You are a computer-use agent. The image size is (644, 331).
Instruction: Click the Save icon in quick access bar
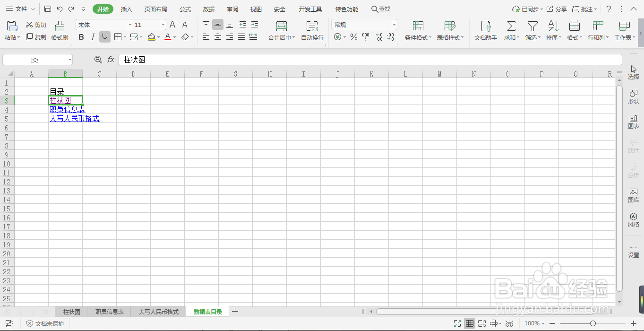pos(48,9)
